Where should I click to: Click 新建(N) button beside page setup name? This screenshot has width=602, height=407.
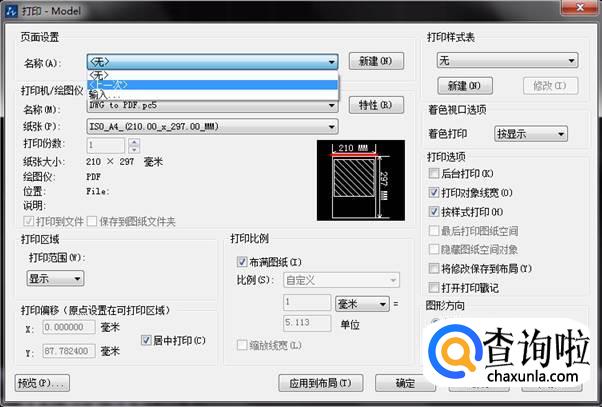(x=376, y=61)
